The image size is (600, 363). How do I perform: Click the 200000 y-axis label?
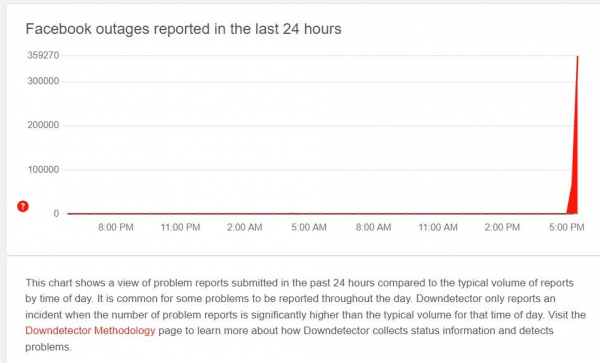point(43,125)
